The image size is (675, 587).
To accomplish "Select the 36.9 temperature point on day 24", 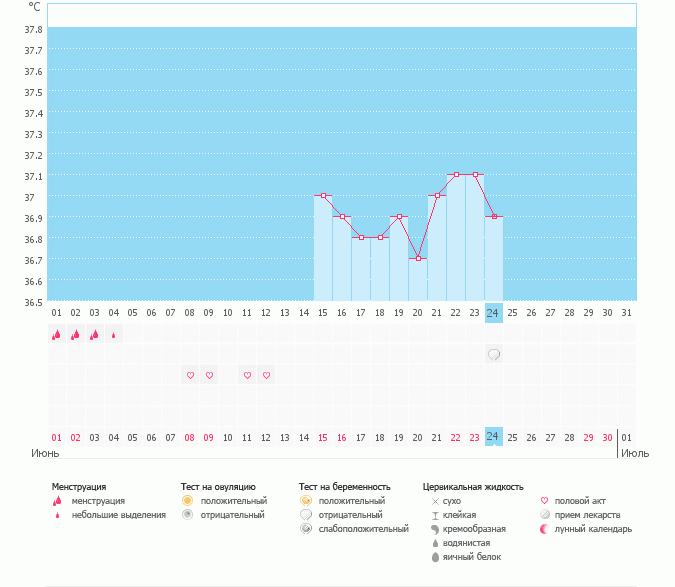I will (493, 217).
